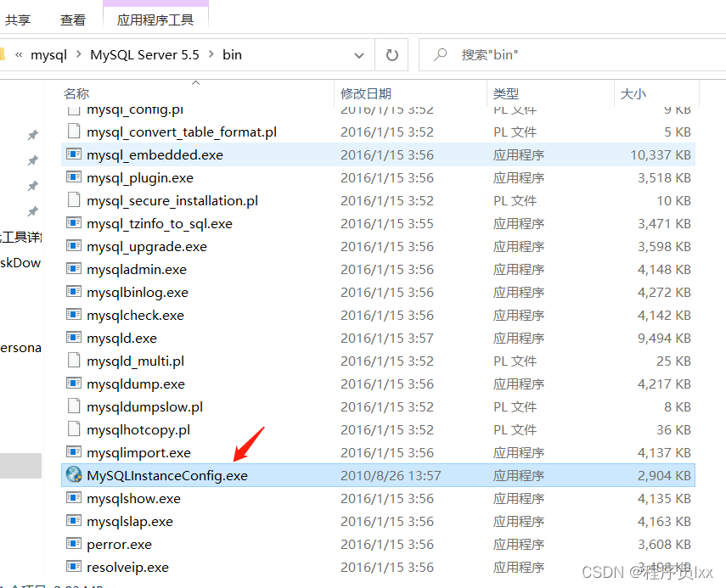Screen dimensions: 726x588
Task: Select the file name mysql_secure_installation.pl
Action: 172,201
